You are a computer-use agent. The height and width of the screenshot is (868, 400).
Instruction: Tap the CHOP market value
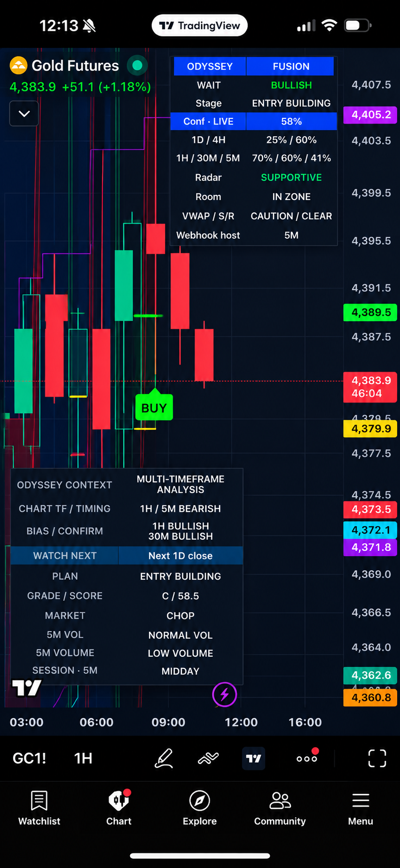(180, 616)
